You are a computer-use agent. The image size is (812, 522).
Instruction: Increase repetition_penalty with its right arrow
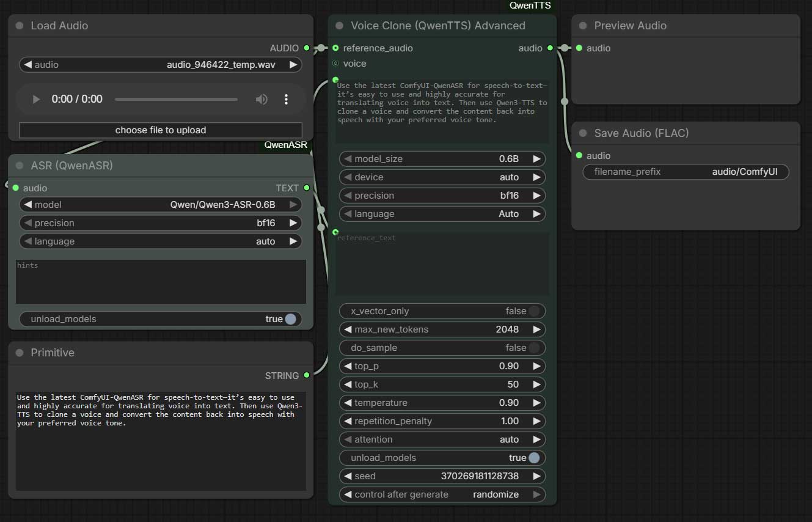[x=536, y=421]
